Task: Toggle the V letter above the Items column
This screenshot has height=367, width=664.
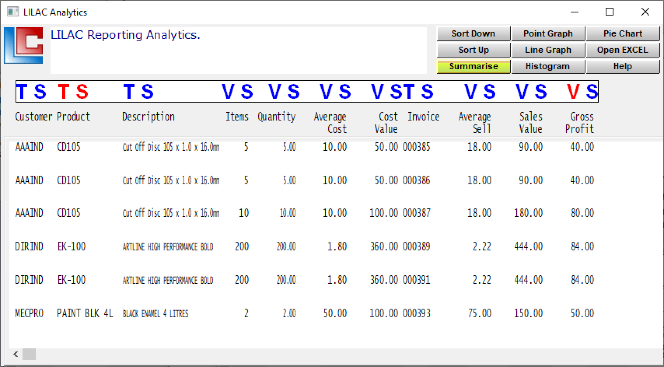Action: point(228,92)
